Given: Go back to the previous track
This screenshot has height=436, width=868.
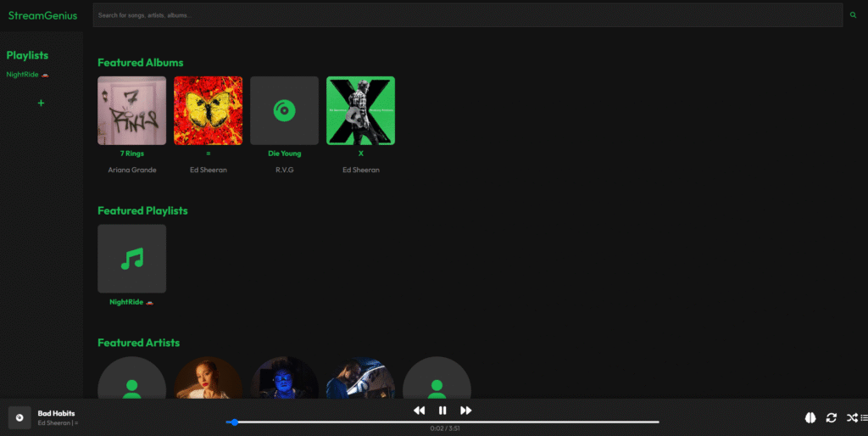Looking at the screenshot, I should 419,411.
